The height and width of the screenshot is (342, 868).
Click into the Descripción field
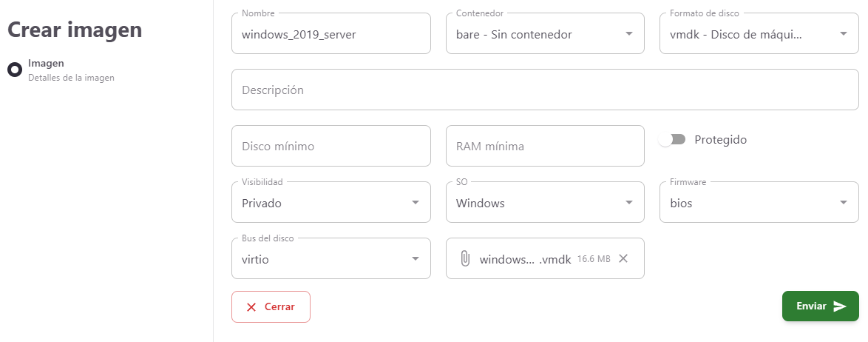pos(545,90)
